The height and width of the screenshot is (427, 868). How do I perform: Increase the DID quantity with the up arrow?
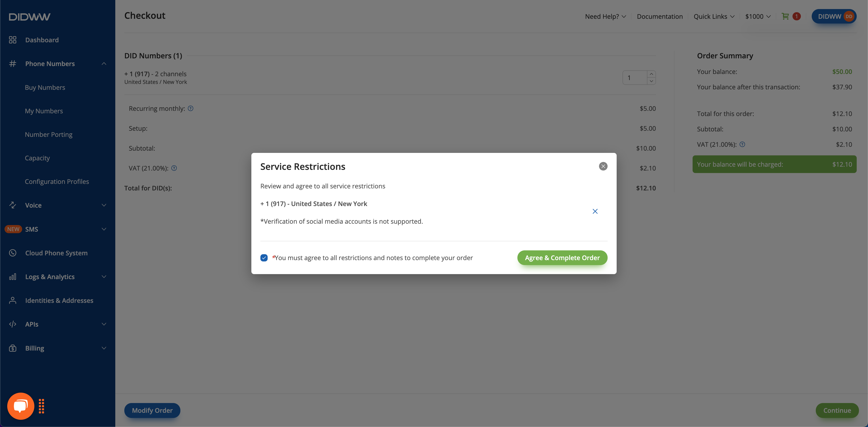(x=651, y=74)
